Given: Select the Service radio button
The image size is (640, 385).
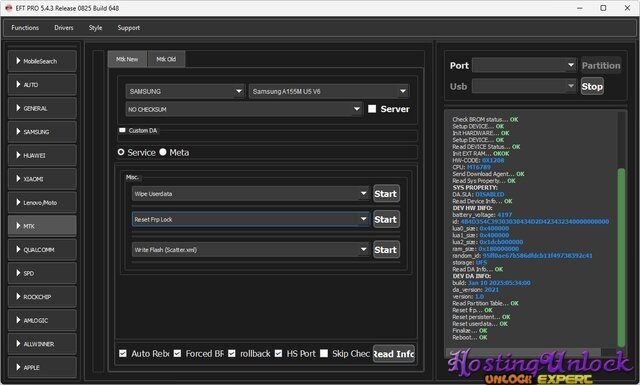Looking at the screenshot, I should [121, 152].
